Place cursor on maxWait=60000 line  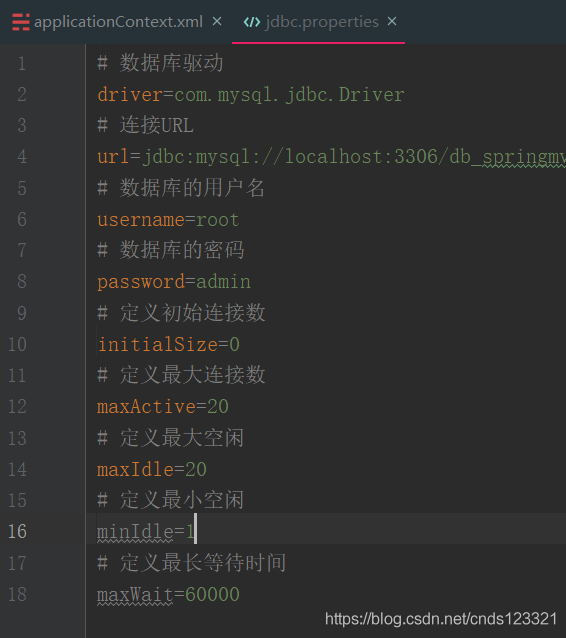168,594
